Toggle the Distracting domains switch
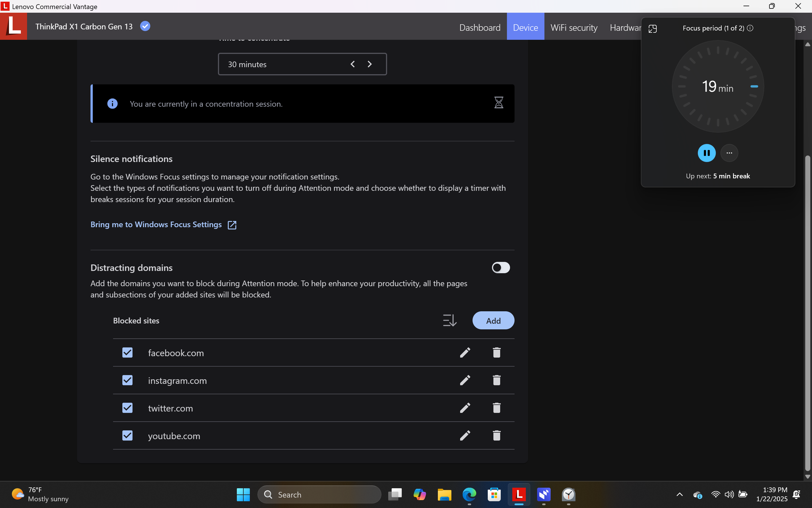The width and height of the screenshot is (812, 508). pos(501,268)
